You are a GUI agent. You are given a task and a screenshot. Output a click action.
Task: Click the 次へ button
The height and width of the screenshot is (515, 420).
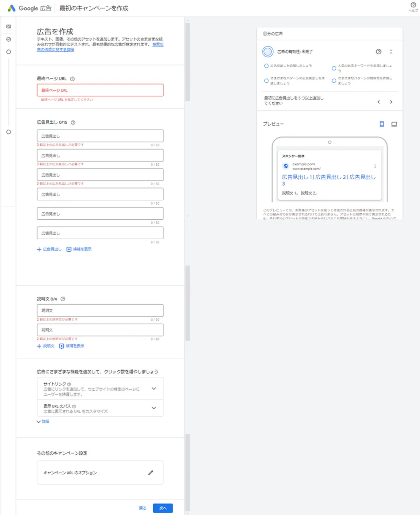pos(162,508)
